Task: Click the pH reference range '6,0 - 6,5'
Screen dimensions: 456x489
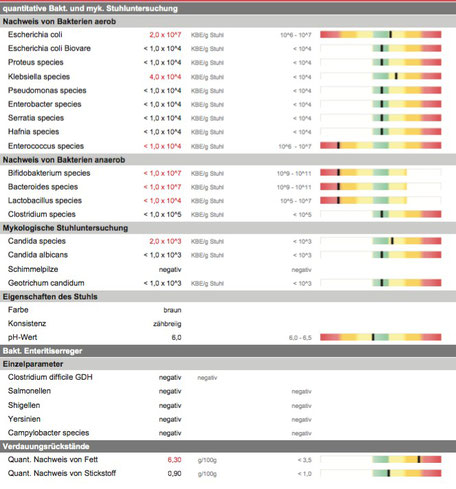Action: coord(300,338)
